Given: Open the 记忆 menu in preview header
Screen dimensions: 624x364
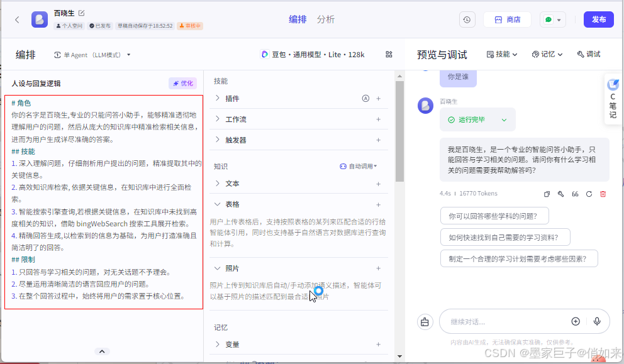Looking at the screenshot, I should (547, 54).
